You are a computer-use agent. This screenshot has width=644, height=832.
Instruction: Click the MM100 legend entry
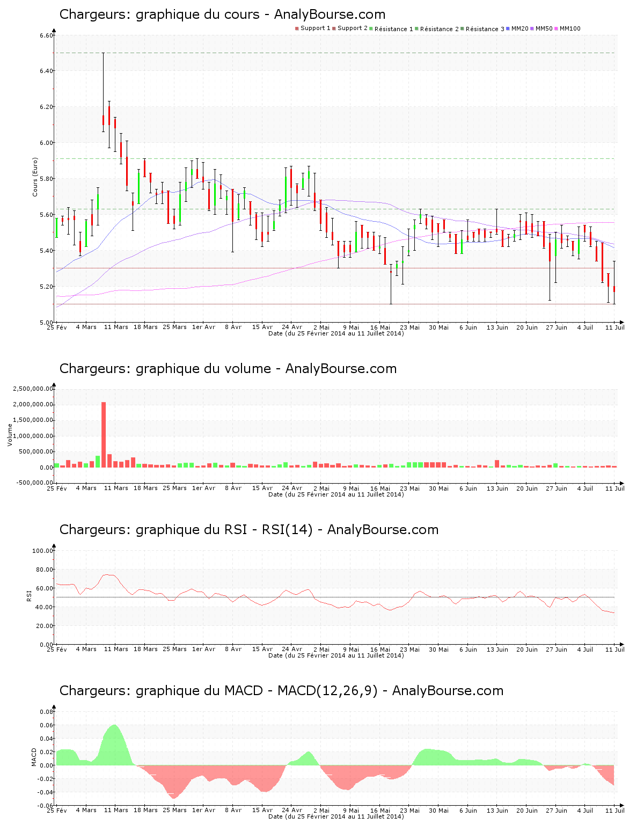(569, 28)
